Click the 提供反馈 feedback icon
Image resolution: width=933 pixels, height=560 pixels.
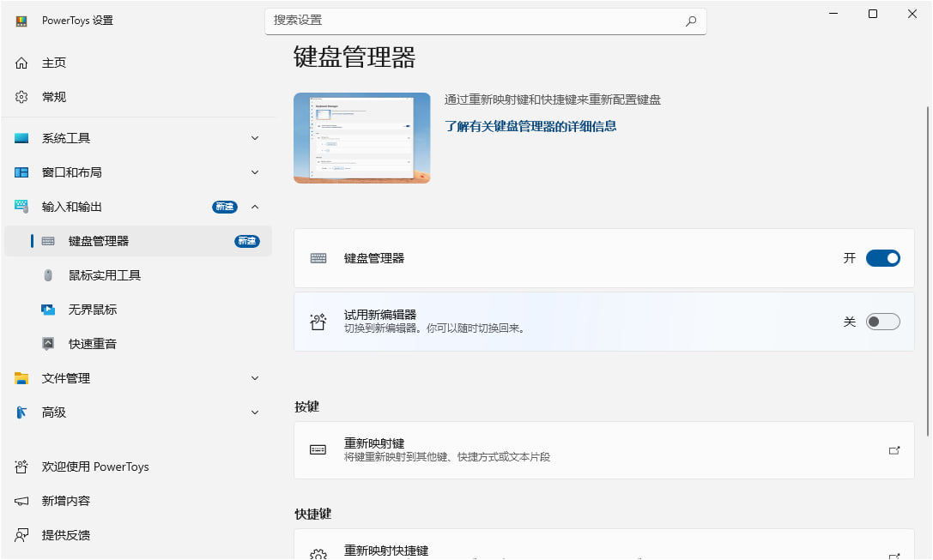pyautogui.click(x=21, y=535)
